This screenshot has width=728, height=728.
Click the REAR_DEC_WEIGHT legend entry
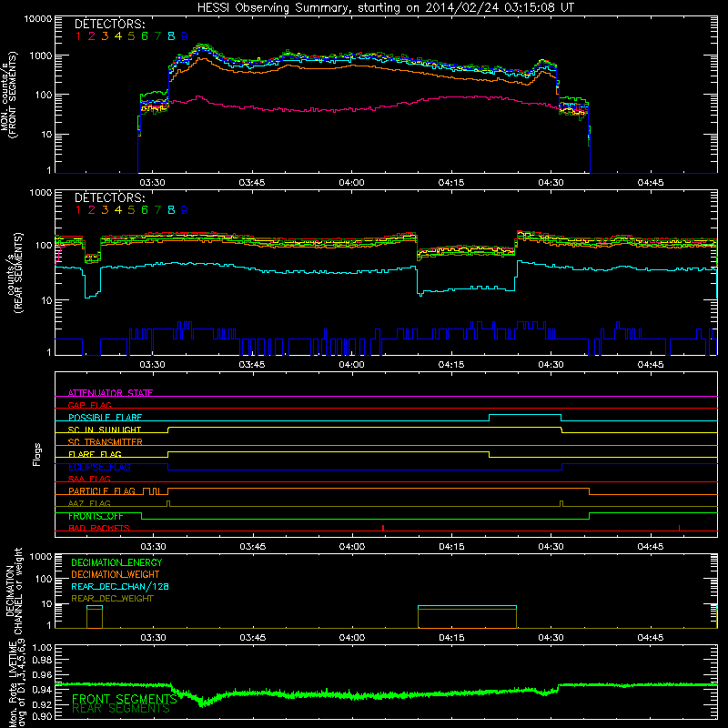[x=112, y=599]
